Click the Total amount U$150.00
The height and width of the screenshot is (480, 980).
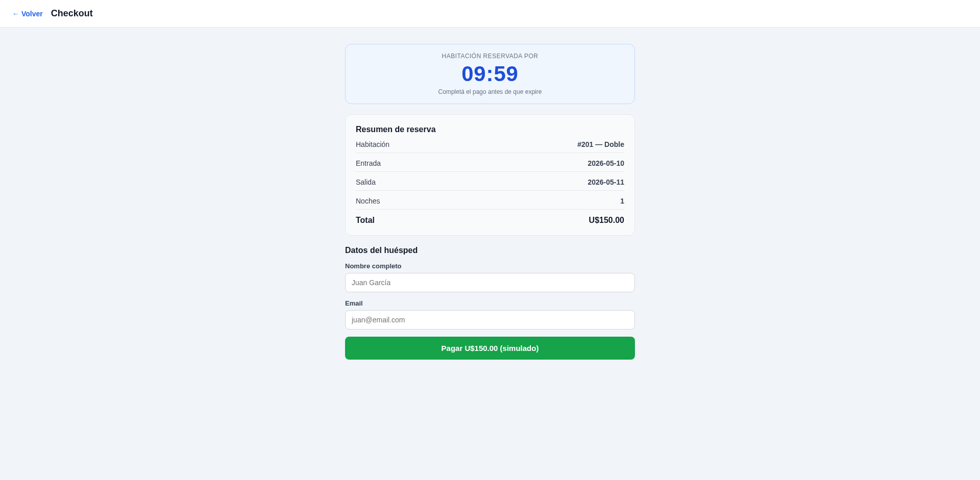click(x=606, y=220)
